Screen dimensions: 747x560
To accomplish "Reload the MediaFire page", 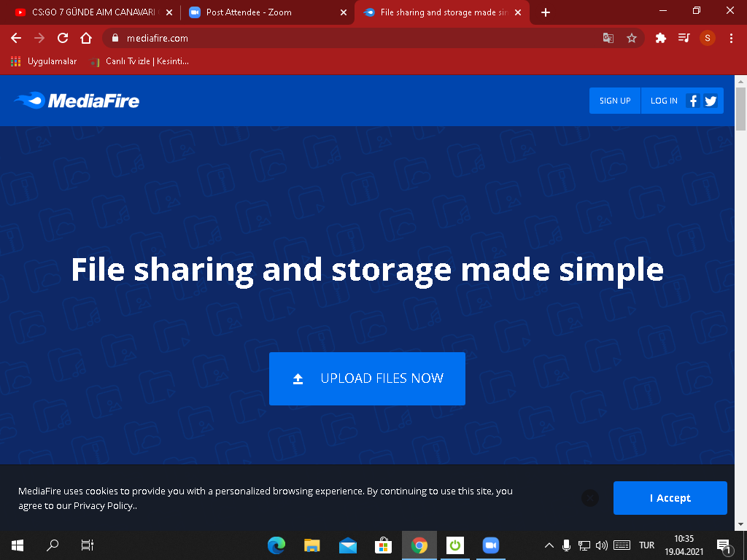I will pos(63,38).
